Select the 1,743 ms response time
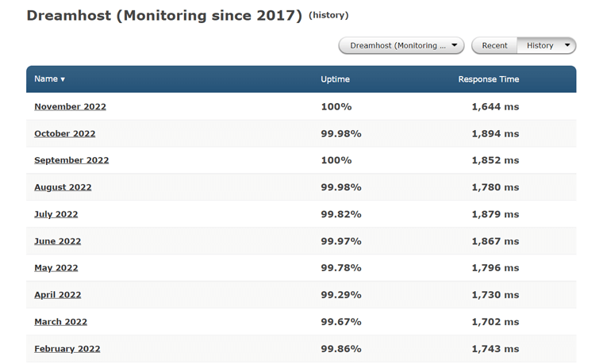603x364 pixels. (495, 349)
